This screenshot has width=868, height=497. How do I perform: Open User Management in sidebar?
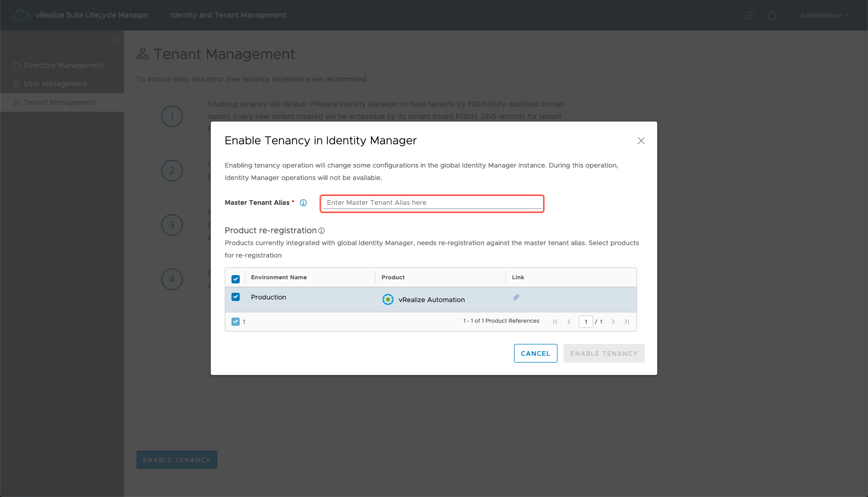coord(55,84)
